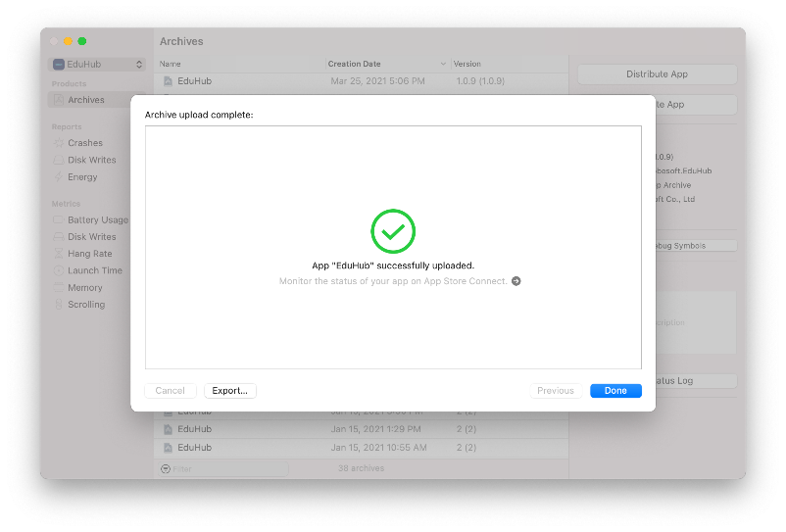Open App Store Connect arrow link
This screenshot has width=786, height=532.
tap(516, 281)
